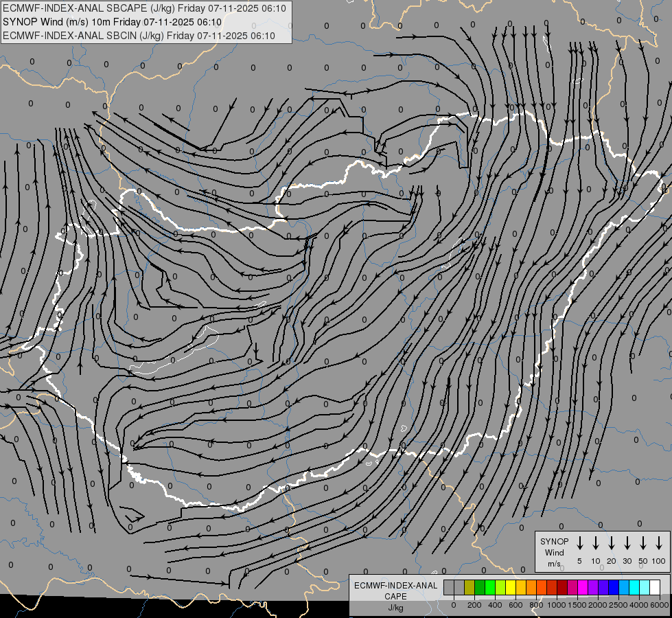Click the 30 m/s wind arrow in legend

click(627, 542)
